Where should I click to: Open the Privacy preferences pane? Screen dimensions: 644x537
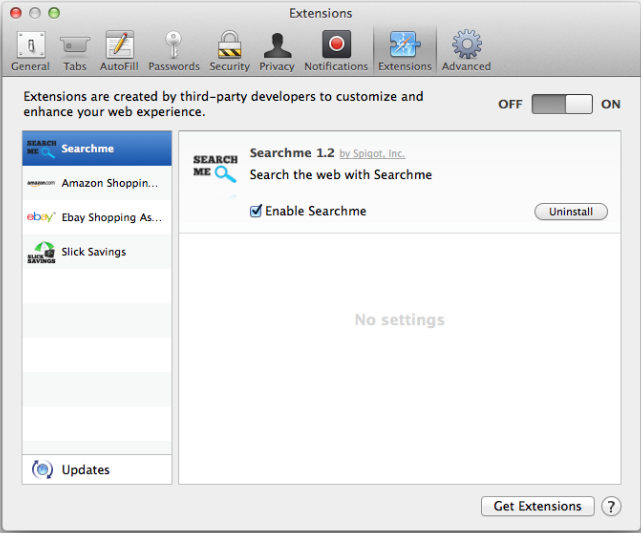tap(277, 51)
